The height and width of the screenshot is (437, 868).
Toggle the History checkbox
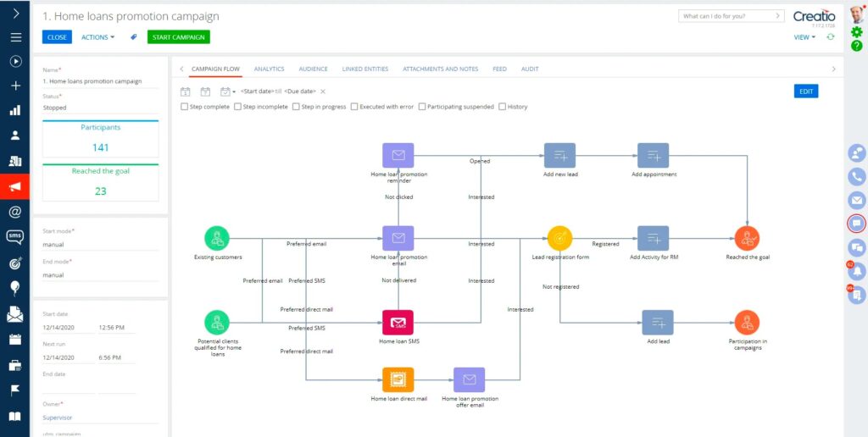point(503,107)
